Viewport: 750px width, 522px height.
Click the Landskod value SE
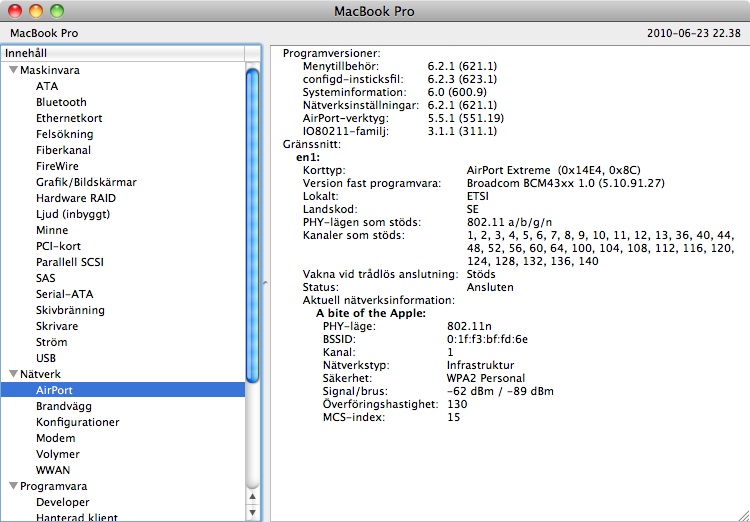point(472,209)
